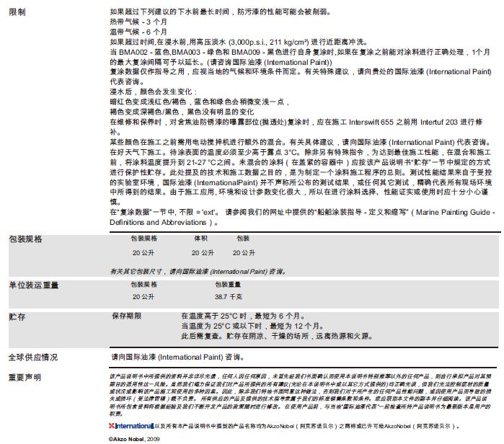Click the line 温带气候 - 6 个月
The height and width of the screenshot is (444, 504).
pos(138,32)
